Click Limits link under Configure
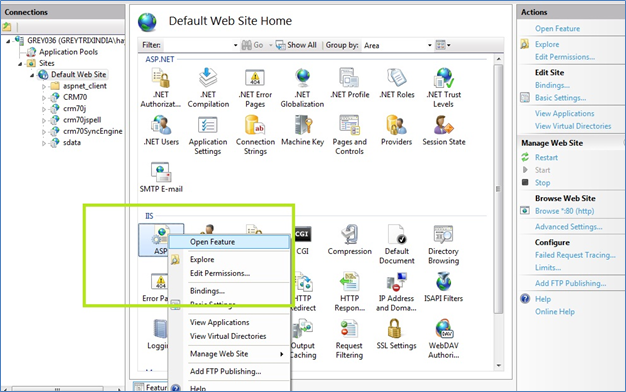Viewport: 626px width, 392px height. (x=548, y=268)
